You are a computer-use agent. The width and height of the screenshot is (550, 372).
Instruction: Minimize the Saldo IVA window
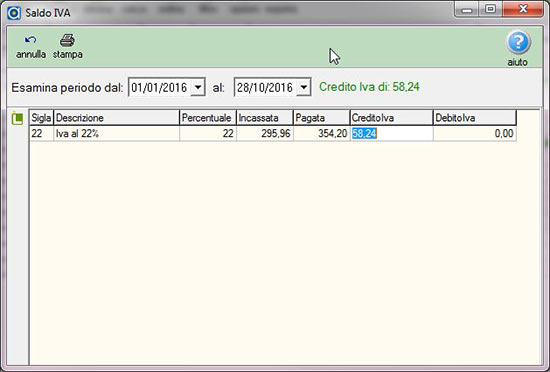tap(467, 10)
